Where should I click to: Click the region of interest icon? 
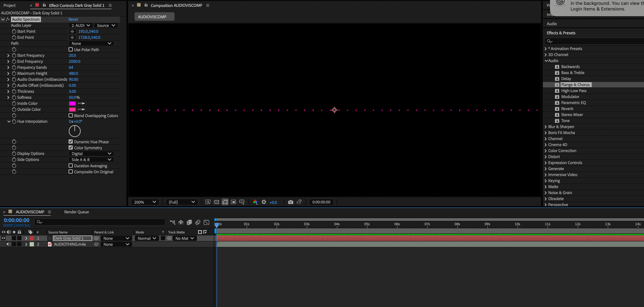pos(233,202)
